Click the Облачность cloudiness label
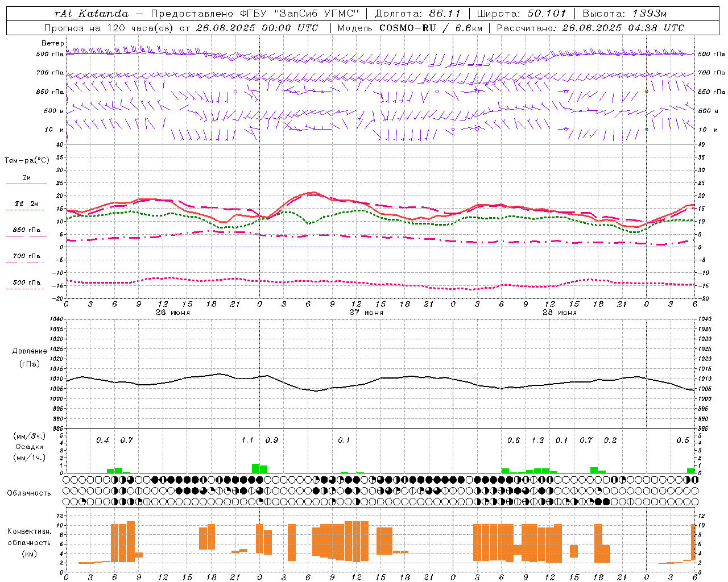Viewport: 728px width, 582px height. click(29, 493)
